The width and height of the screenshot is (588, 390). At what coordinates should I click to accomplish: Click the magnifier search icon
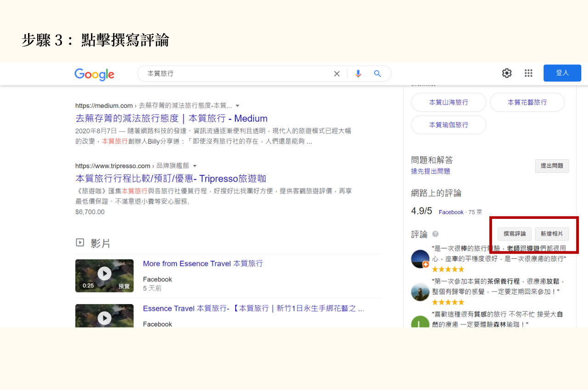click(378, 74)
